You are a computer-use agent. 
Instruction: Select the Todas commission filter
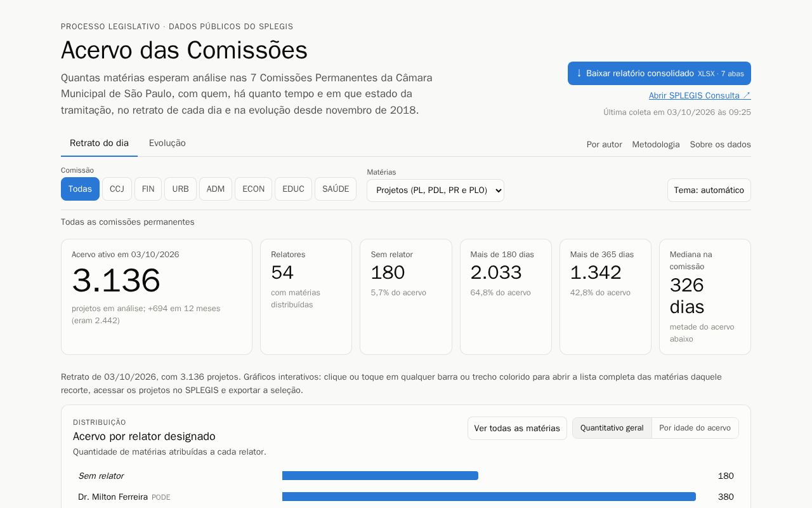click(80, 189)
